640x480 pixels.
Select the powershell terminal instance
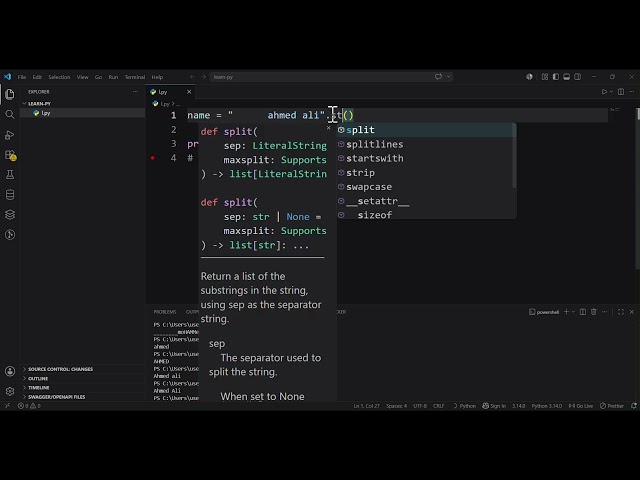(544, 312)
